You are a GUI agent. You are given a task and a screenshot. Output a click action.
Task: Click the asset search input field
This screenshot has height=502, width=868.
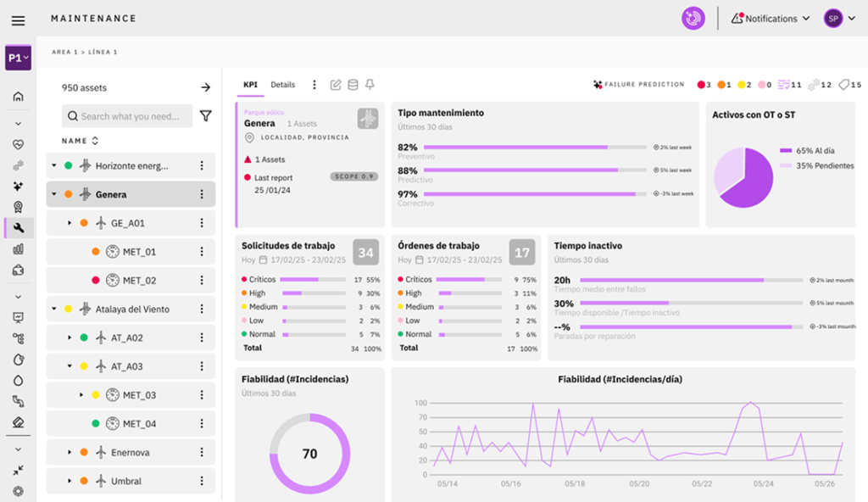(x=131, y=116)
